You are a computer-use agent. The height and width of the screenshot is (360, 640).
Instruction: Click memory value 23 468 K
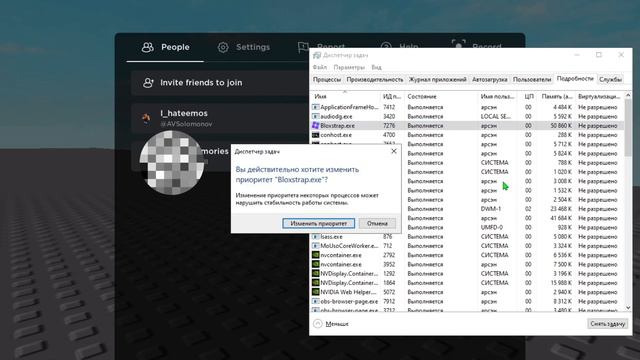(x=561, y=209)
